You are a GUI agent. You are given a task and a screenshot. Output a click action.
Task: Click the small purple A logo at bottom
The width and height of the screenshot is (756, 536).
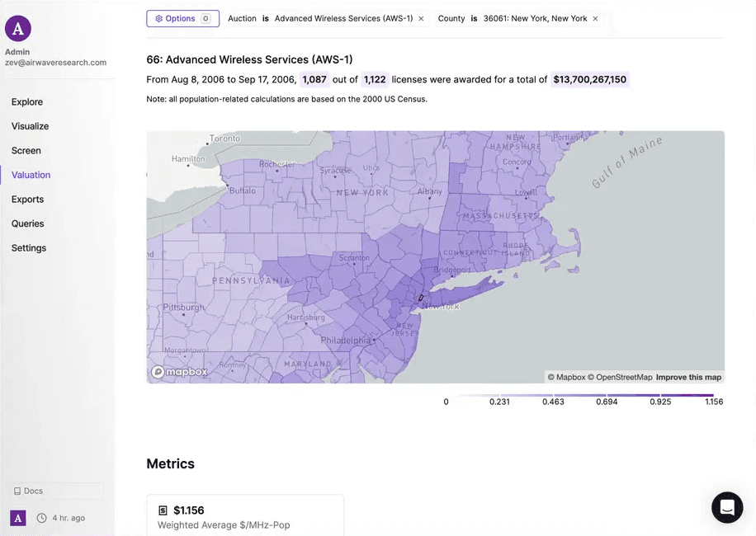tap(18, 518)
